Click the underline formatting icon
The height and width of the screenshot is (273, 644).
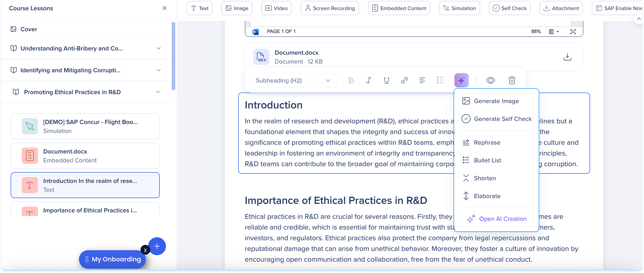tap(386, 80)
